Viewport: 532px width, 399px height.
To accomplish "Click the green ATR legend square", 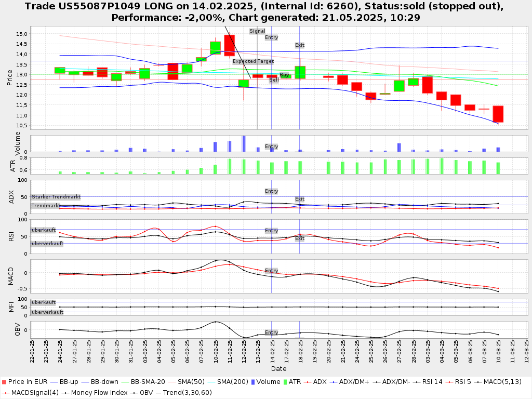I will pos(286,382).
